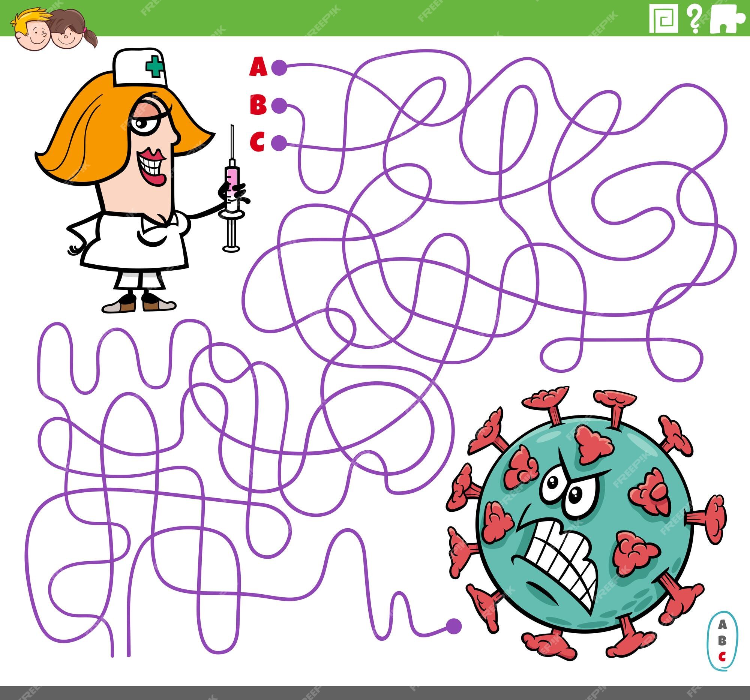750x700 pixels.
Task: Click the nurse's syringe
Action: [232, 189]
